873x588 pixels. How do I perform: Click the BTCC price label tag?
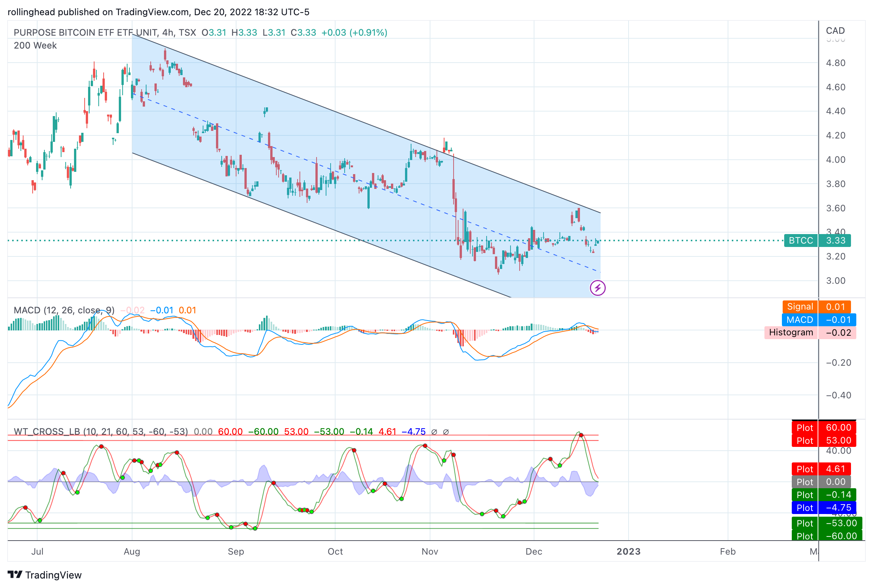tap(801, 241)
